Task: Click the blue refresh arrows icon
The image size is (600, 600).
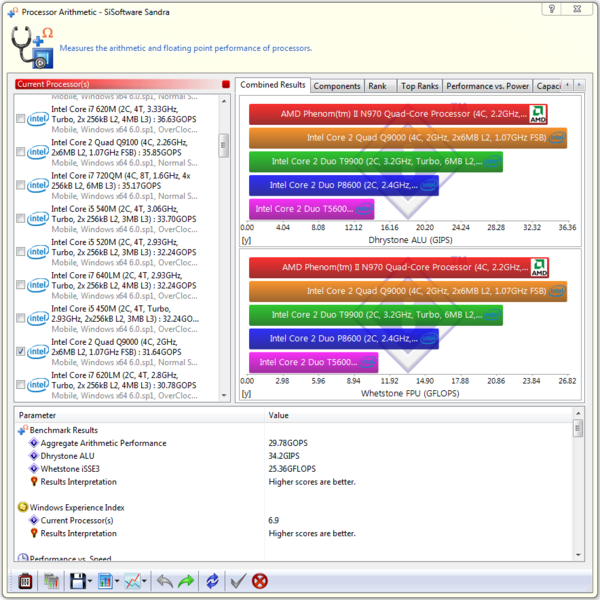Action: click(212, 581)
